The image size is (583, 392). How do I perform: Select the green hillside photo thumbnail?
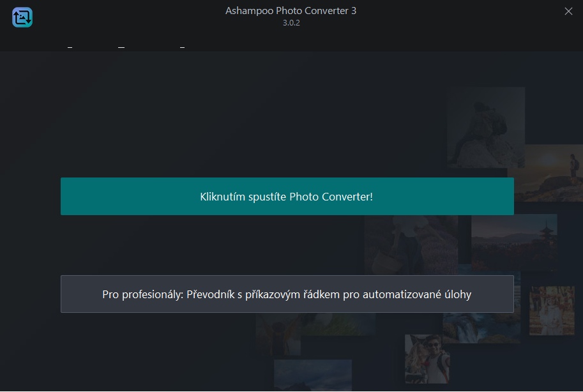point(338,324)
